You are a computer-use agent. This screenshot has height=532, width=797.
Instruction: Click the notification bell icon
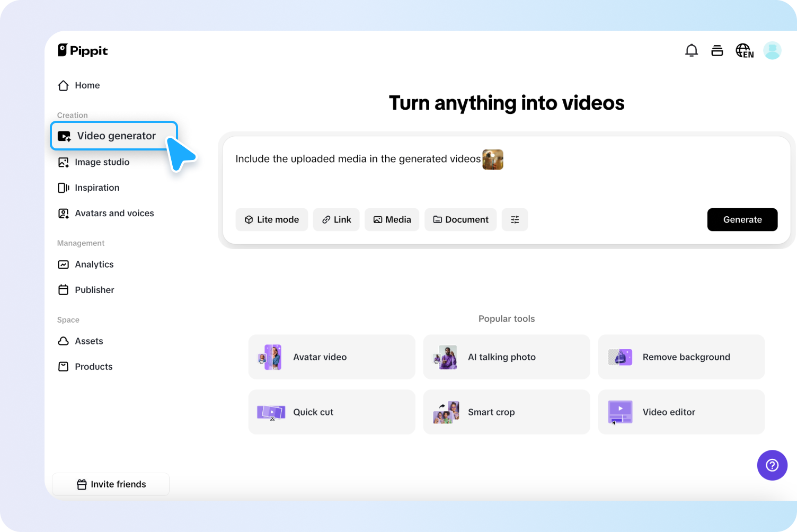click(x=692, y=50)
